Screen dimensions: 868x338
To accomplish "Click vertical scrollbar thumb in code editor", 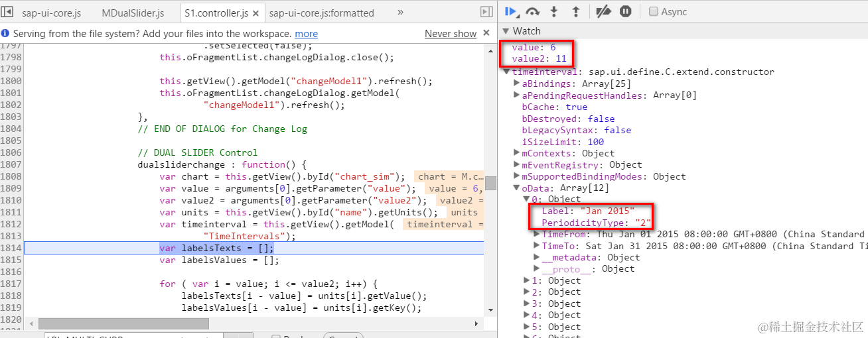I will coord(490,183).
